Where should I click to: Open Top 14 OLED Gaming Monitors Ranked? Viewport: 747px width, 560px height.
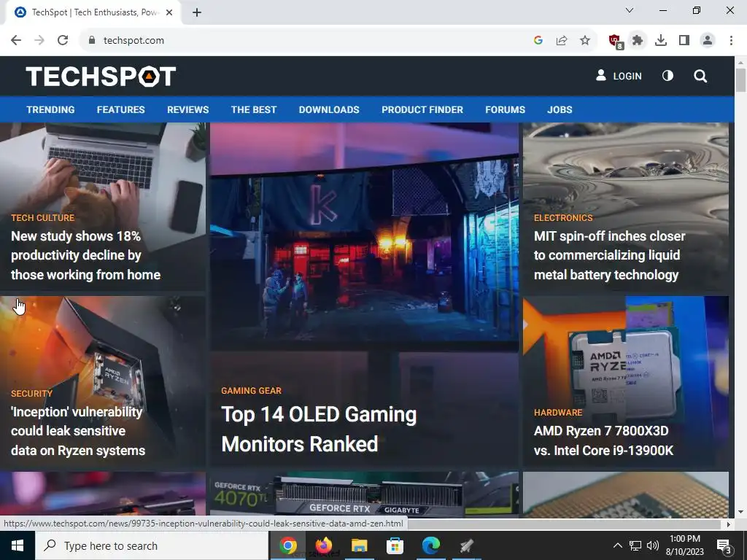(x=320, y=429)
